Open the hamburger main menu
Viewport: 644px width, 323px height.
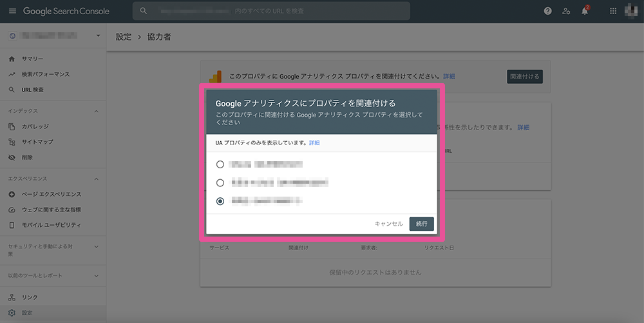[x=12, y=11]
